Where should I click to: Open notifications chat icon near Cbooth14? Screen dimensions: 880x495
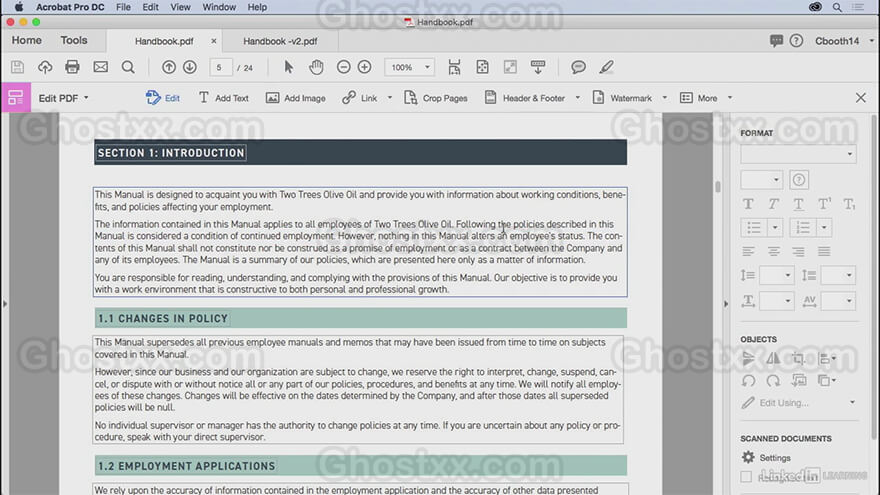click(776, 40)
